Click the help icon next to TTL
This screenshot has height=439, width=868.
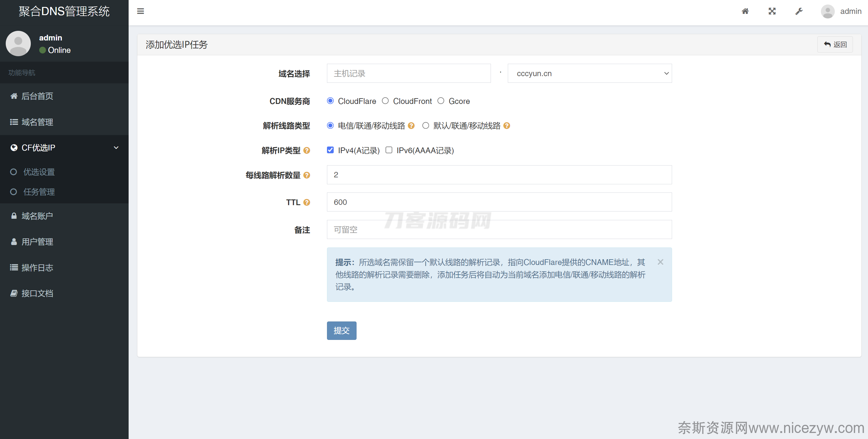tap(307, 202)
